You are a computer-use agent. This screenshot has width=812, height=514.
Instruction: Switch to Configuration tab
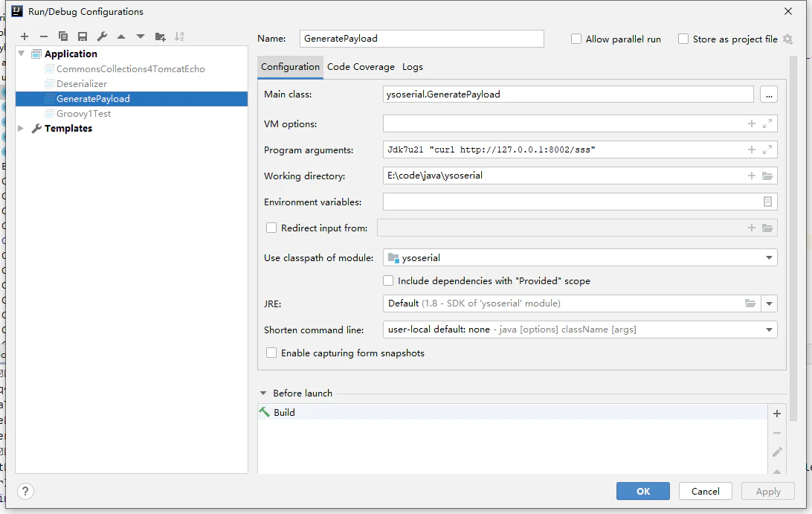coord(290,67)
